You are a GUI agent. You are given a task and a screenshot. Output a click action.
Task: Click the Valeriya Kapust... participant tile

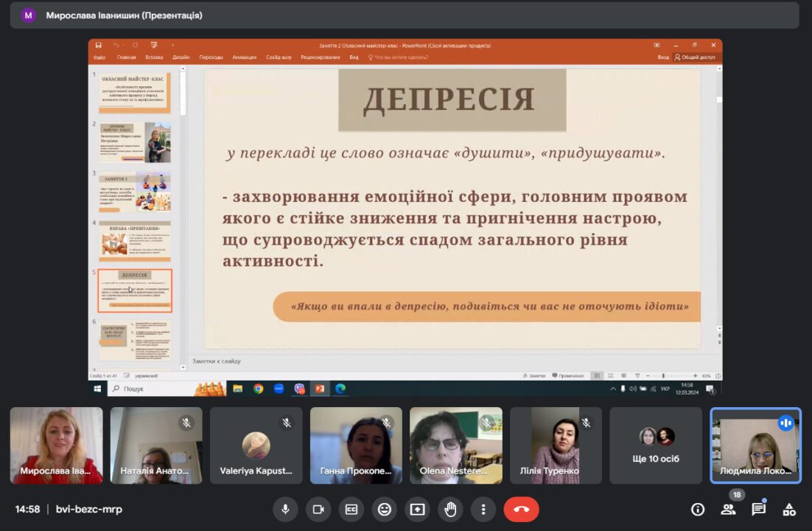(256, 445)
